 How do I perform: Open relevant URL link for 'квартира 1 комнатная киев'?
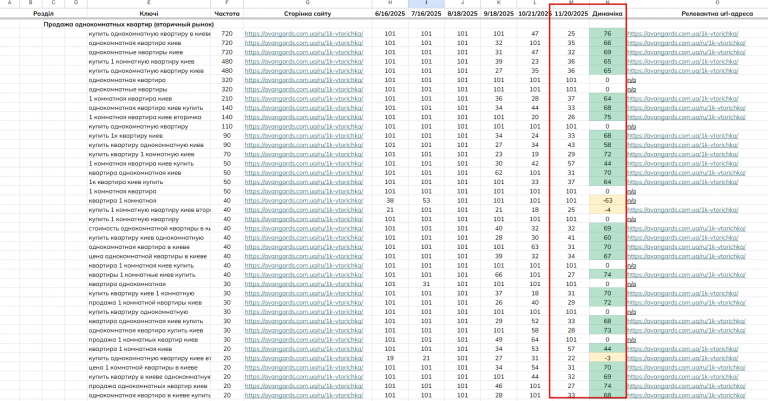tap(683, 349)
